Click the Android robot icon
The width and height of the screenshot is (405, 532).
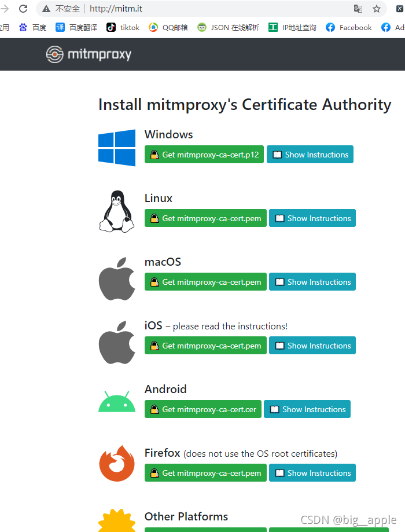[117, 402]
